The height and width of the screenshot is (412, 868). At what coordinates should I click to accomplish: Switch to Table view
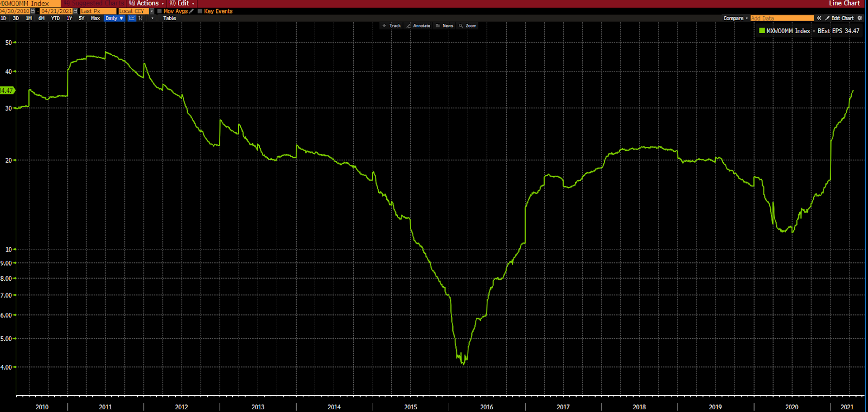[x=170, y=18]
